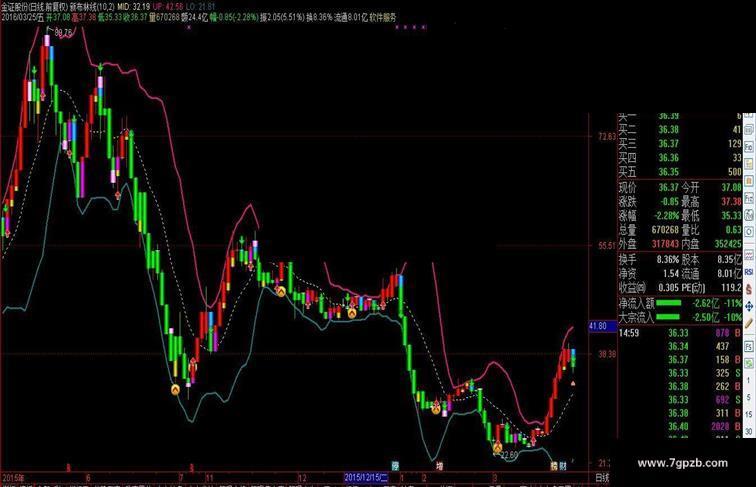Switch to 1-minute period button
The height and width of the screenshot is (487, 756).
tap(749, 381)
